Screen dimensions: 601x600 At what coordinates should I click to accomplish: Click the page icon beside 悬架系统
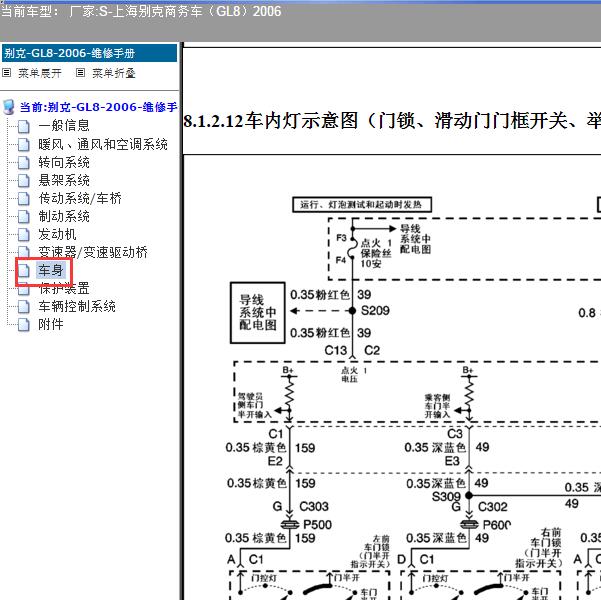pos(23,181)
